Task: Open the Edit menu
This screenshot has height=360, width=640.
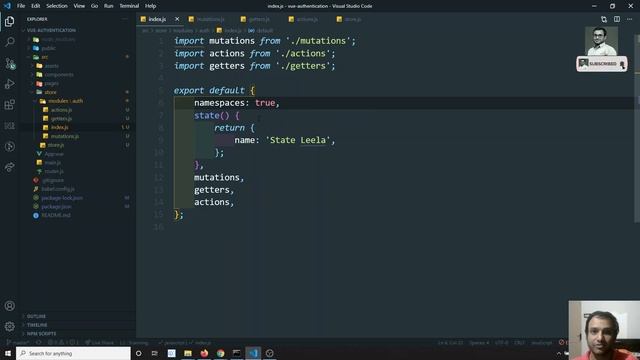Action: [36, 6]
